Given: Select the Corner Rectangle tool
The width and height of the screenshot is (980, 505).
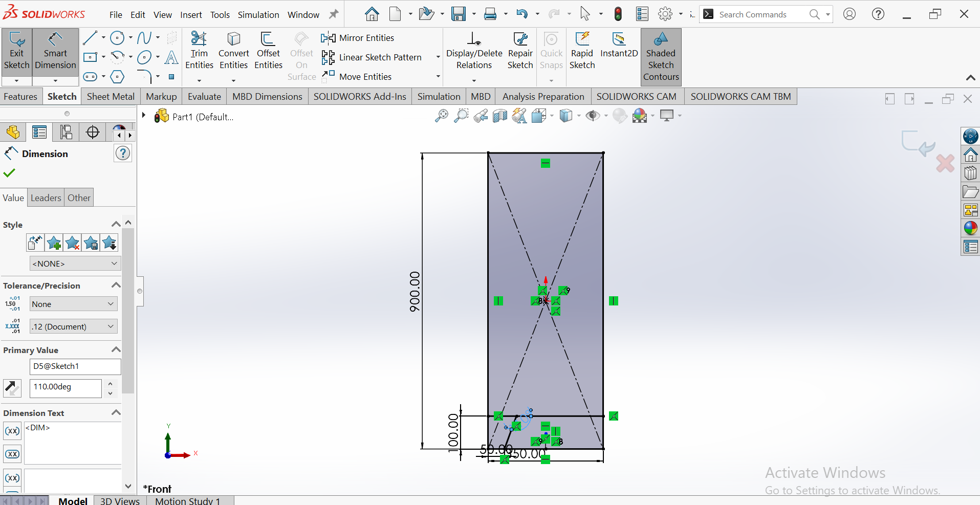Looking at the screenshot, I should pos(90,57).
